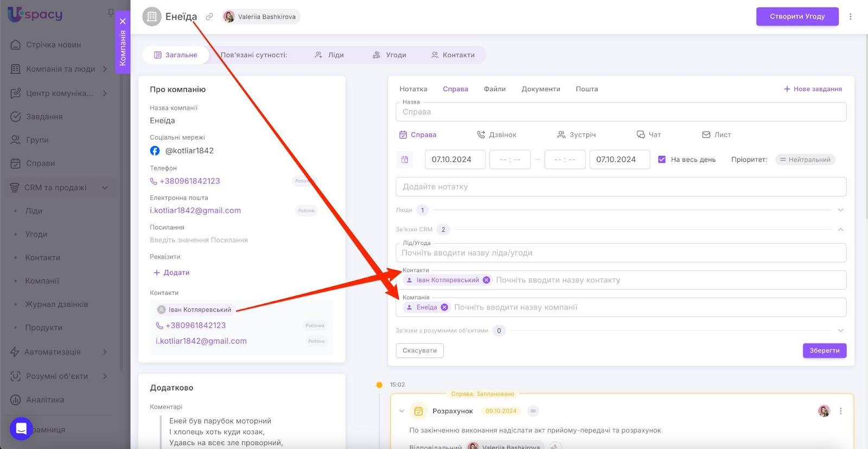
Task: Open Журнал дзвінків in sidebar
Action: [x=56, y=305]
